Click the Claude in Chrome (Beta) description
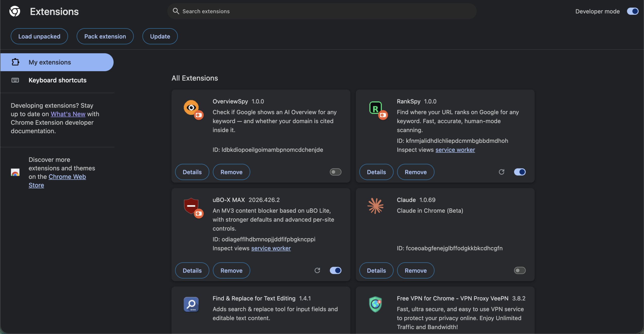The image size is (644, 334). coord(430,211)
